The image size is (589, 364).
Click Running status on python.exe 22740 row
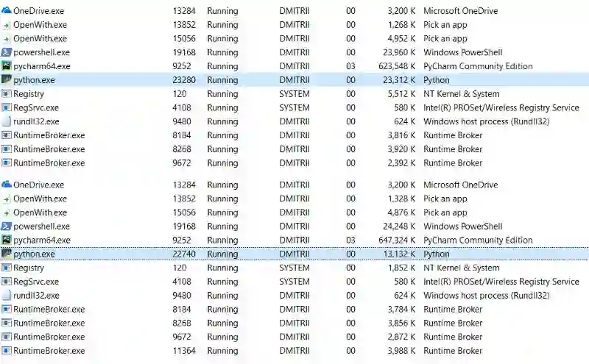[x=222, y=254]
